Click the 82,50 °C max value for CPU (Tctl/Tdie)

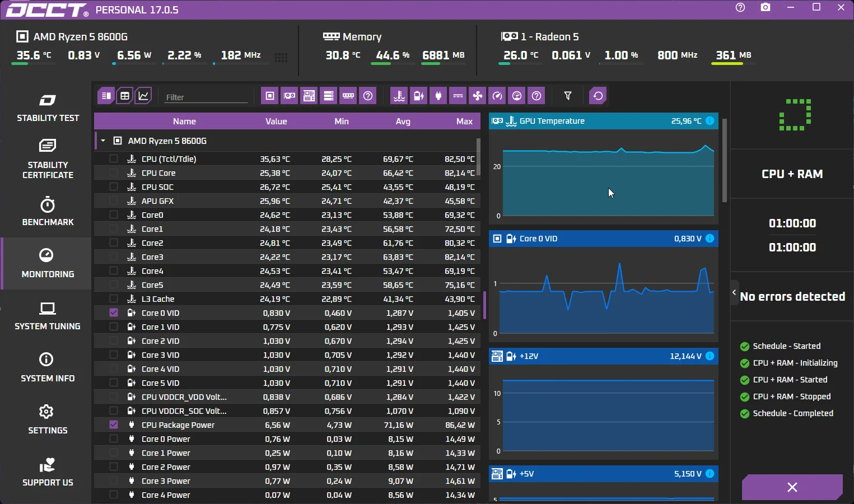pos(460,159)
